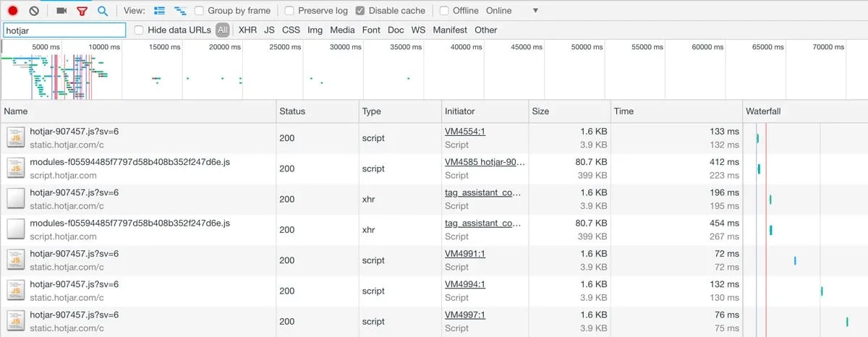The image size is (868, 337).
Task: Filter requests by Media
Action: tap(342, 30)
